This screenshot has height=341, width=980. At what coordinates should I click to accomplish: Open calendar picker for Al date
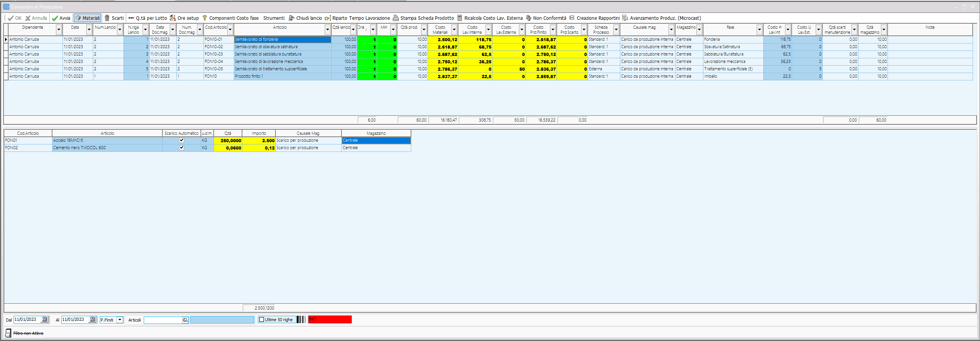pyautogui.click(x=92, y=319)
